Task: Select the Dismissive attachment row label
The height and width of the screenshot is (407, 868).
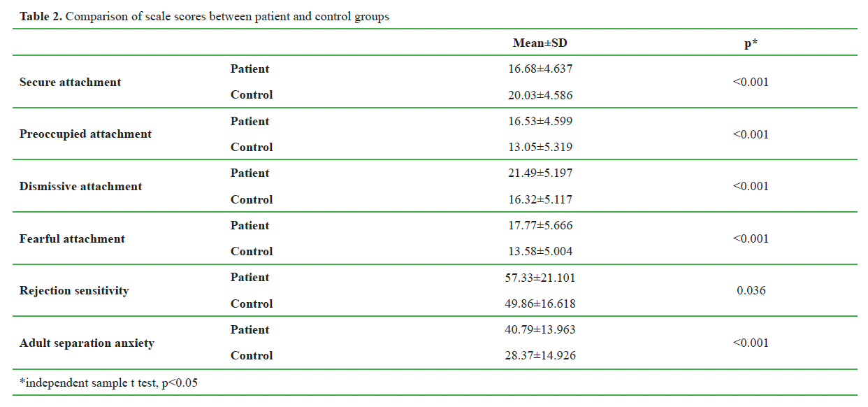Action: click(80, 186)
